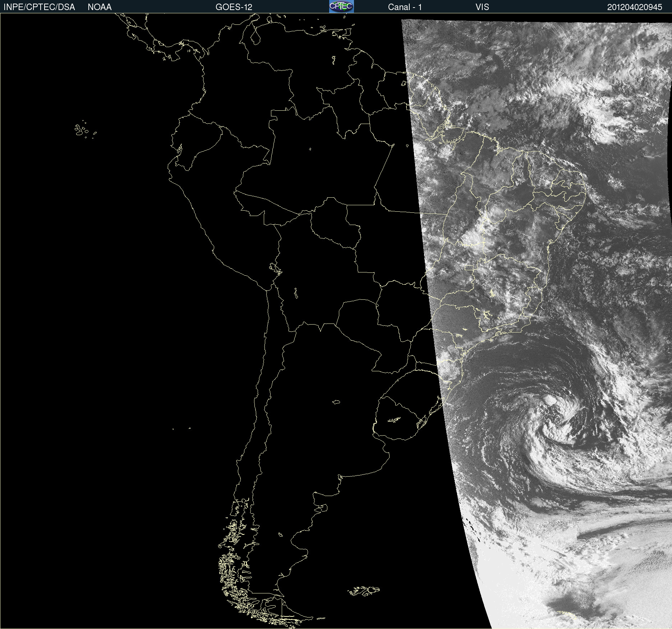Click the 'Canal - 1' channel label

coord(405,7)
